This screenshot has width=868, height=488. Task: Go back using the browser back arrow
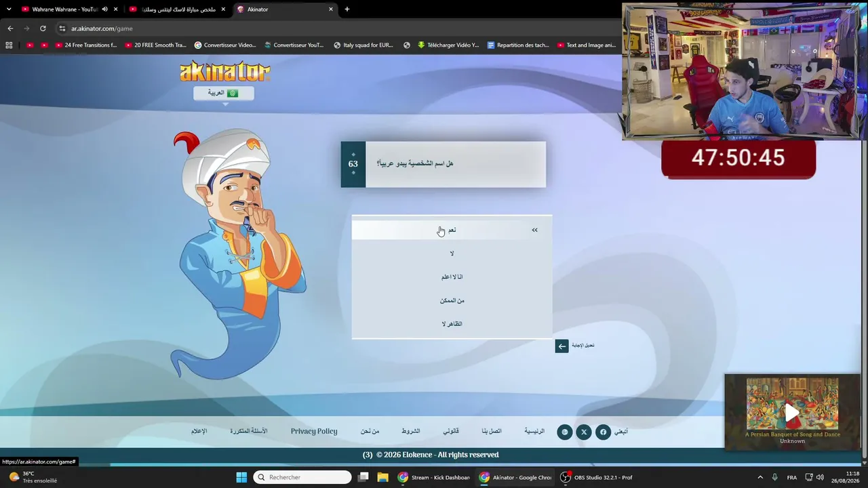pyautogui.click(x=10, y=28)
